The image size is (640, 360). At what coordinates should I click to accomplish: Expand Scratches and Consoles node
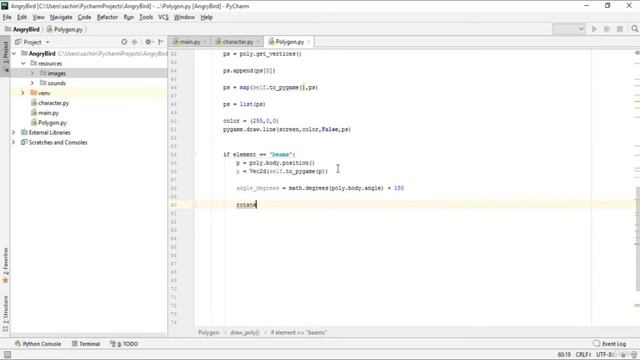[13, 142]
